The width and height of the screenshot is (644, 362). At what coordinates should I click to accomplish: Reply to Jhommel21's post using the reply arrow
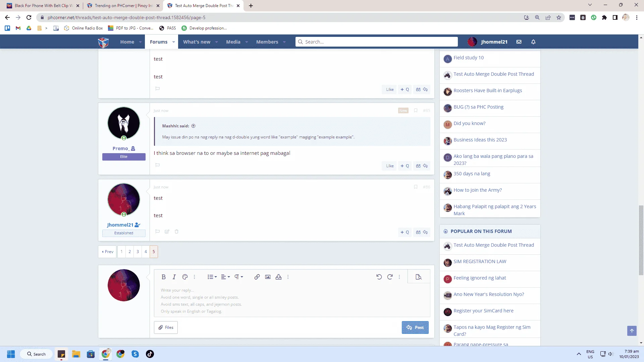[x=425, y=232]
